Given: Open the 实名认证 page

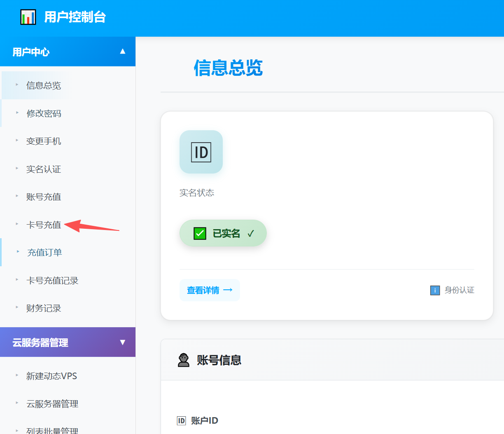Looking at the screenshot, I should point(44,169).
